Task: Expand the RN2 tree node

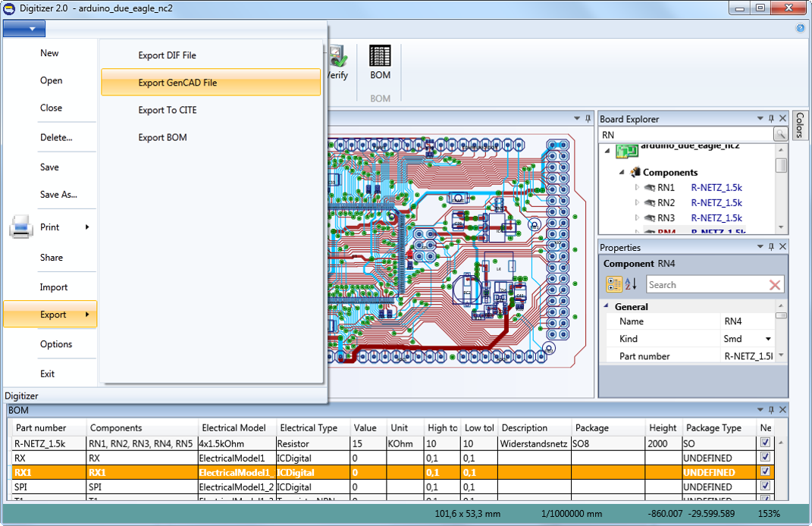Action: point(637,202)
